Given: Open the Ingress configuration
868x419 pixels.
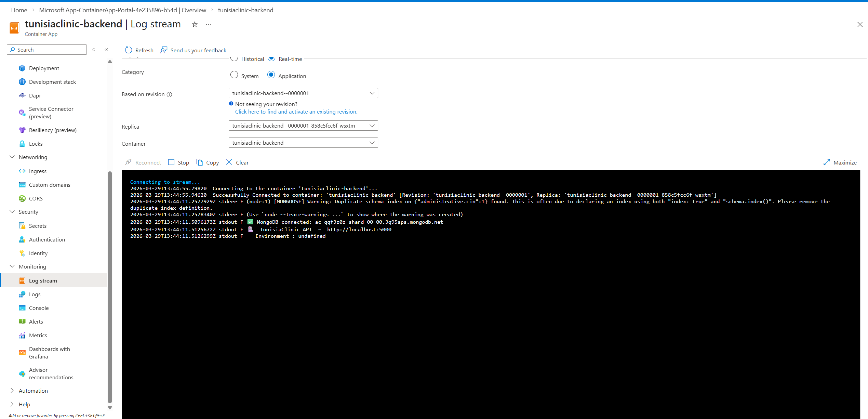Looking at the screenshot, I should tap(38, 171).
